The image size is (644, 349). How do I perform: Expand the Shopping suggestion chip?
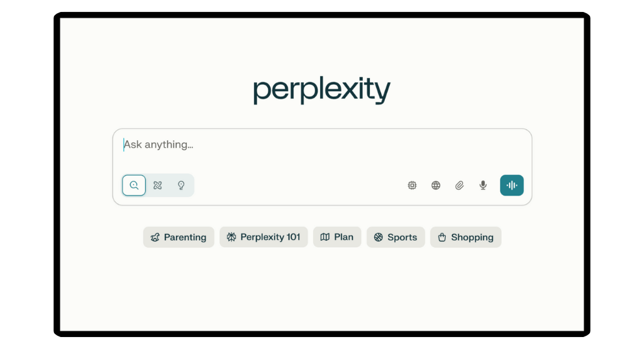click(466, 237)
